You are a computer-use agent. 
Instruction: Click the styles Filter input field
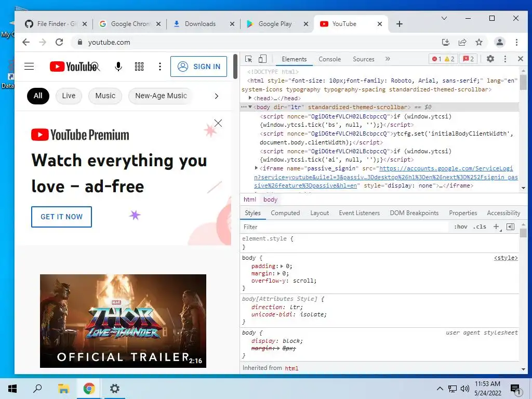(345, 227)
